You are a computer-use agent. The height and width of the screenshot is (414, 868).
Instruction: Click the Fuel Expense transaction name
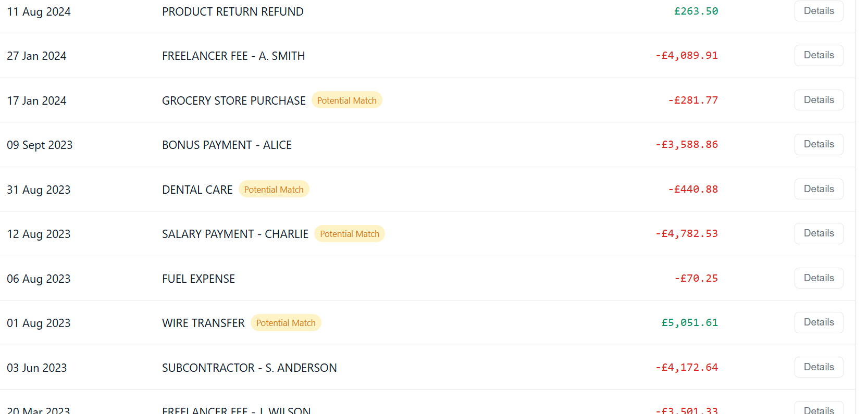point(199,279)
